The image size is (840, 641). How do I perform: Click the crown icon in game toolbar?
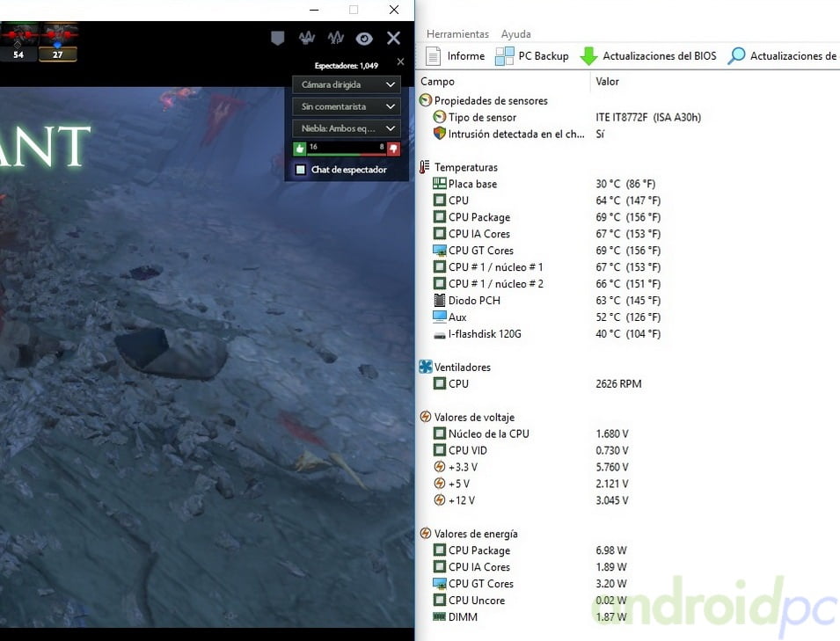(x=306, y=38)
